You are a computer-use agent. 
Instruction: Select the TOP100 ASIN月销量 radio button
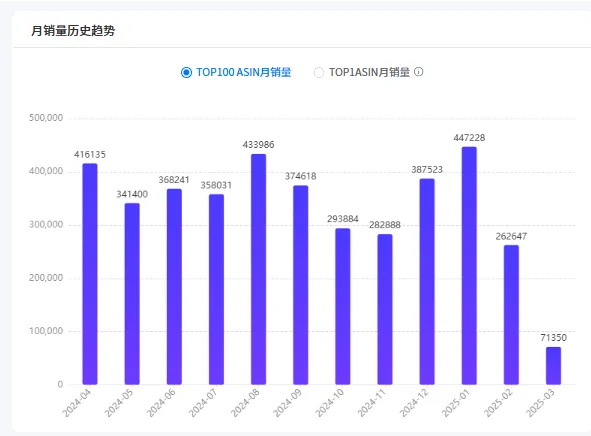pos(186,72)
